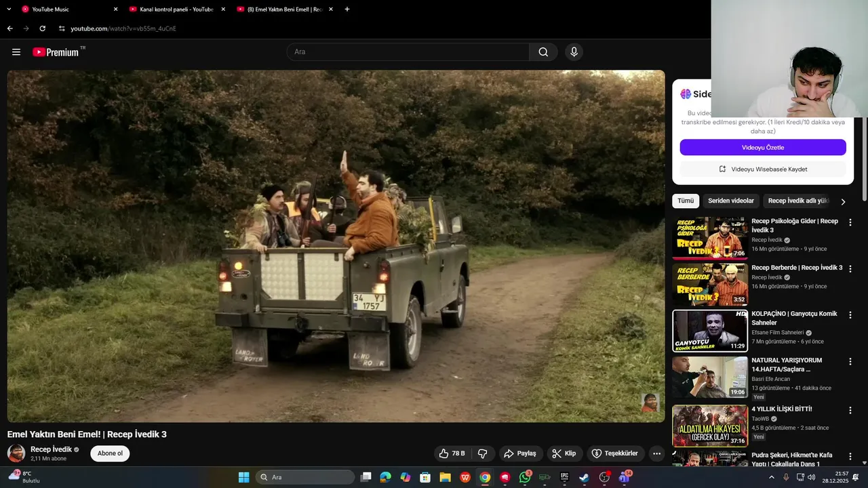868x488 pixels.
Task: Click Videoyu Özetle button
Action: pyautogui.click(x=763, y=147)
